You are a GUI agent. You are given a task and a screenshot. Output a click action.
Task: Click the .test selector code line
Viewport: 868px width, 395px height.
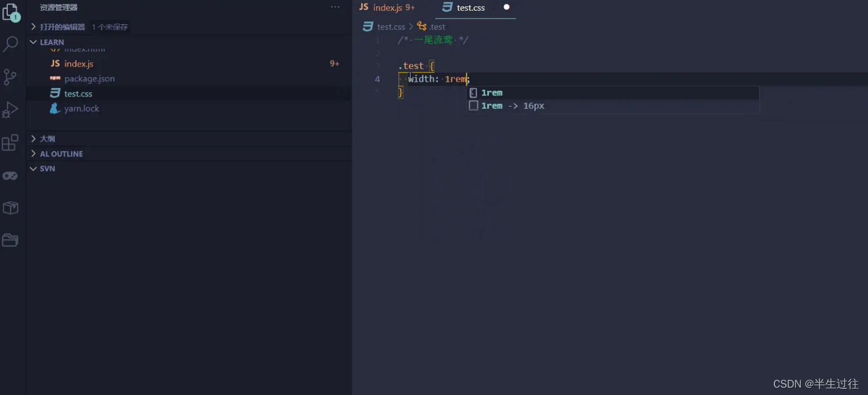click(x=416, y=66)
